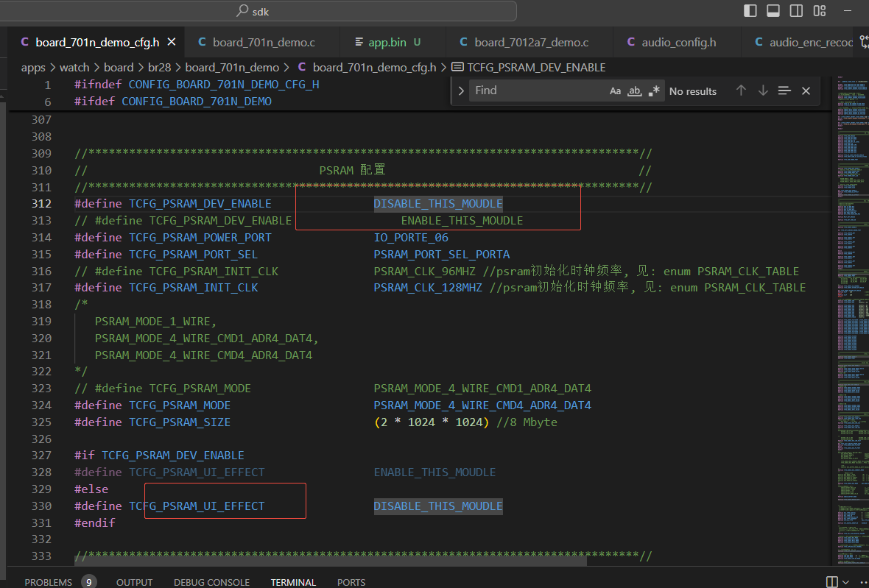
Task: Toggle the secondary side bar layout icon
Action: [x=796, y=10]
